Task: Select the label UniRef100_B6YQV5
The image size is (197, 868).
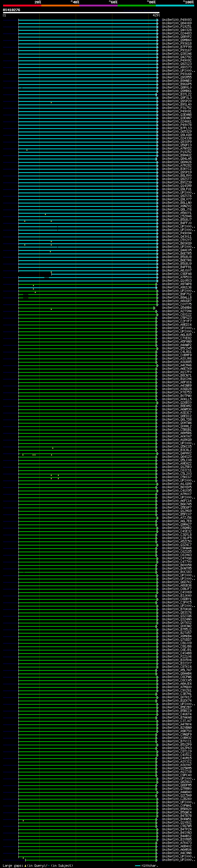Action: coord(177,487)
